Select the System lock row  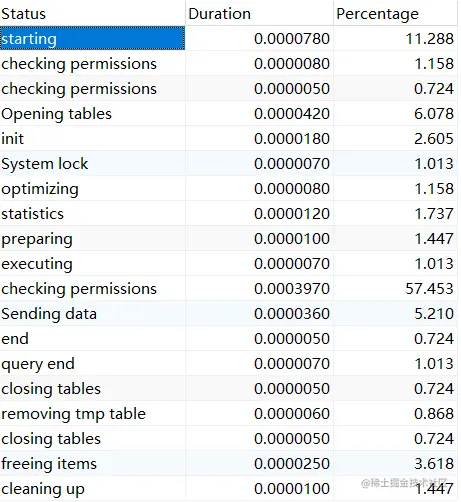click(229, 163)
